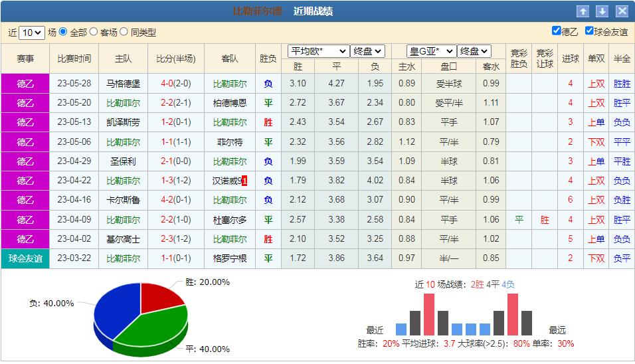Viewport: 635px width, 364px height.
Task: Click the 23-03-22 match date
Action: [x=74, y=258]
